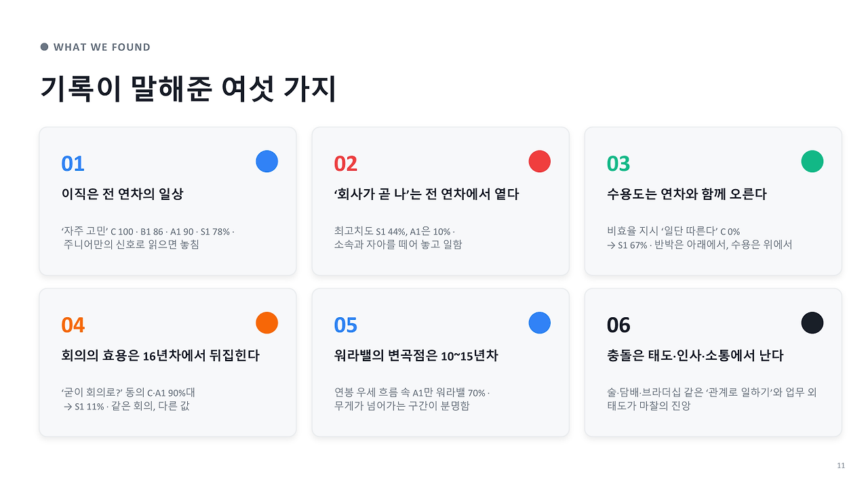Click the red circle in card 02
Viewport: 868px width, 488px height.
click(540, 161)
